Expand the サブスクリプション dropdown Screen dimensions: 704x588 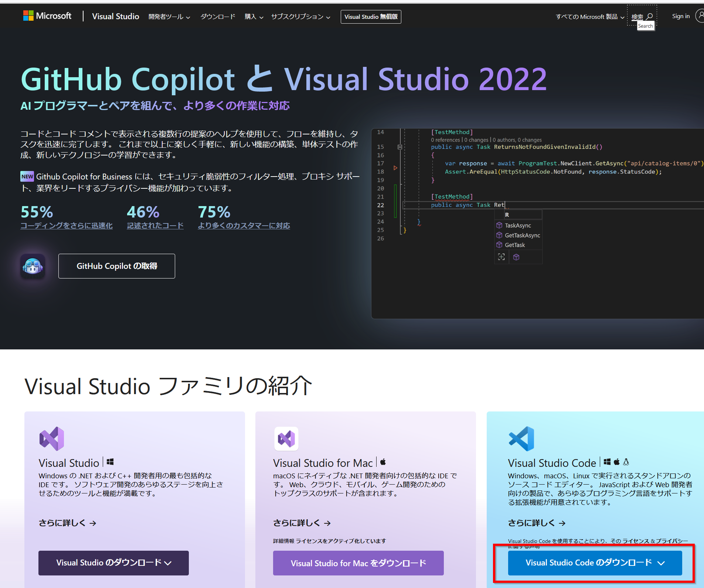300,17
